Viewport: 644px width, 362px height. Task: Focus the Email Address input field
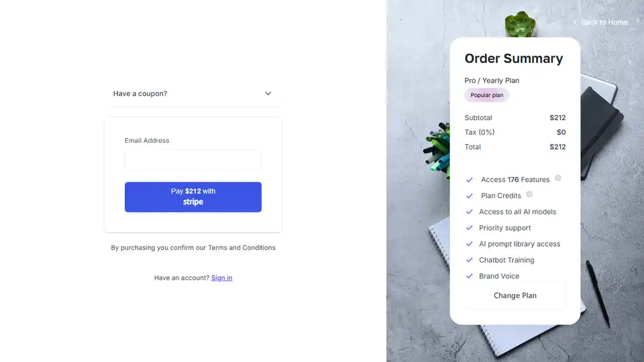[x=193, y=160]
